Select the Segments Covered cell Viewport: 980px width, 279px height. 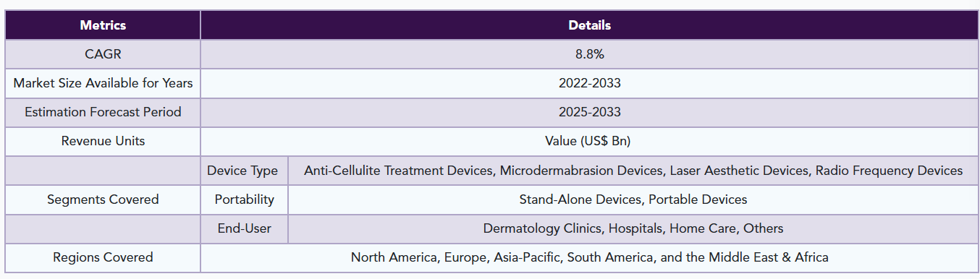point(103,199)
